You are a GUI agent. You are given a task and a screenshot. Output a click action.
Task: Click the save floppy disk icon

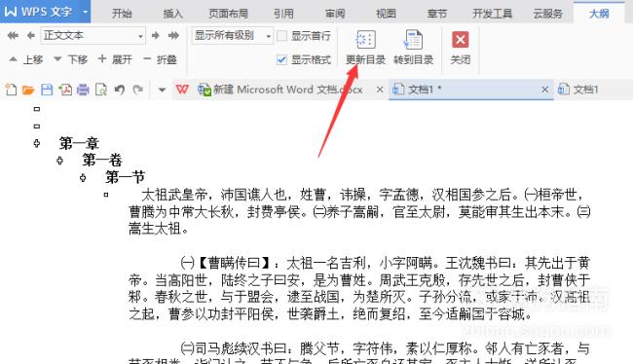(x=47, y=90)
